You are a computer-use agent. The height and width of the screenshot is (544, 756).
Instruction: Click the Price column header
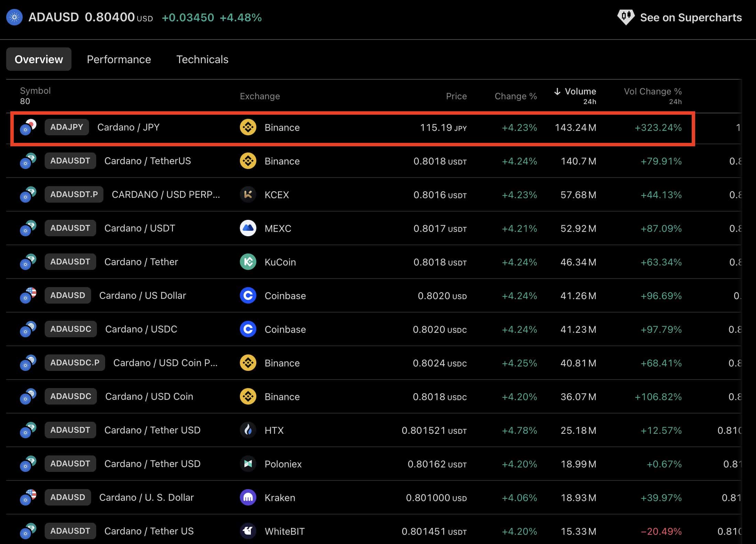pos(456,96)
